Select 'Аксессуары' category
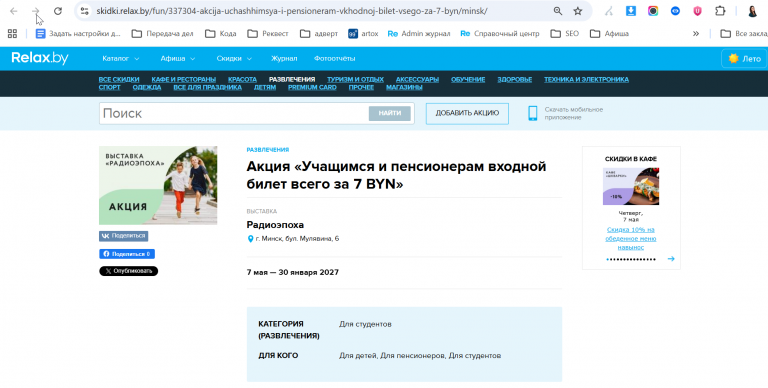768x388 pixels. click(417, 79)
